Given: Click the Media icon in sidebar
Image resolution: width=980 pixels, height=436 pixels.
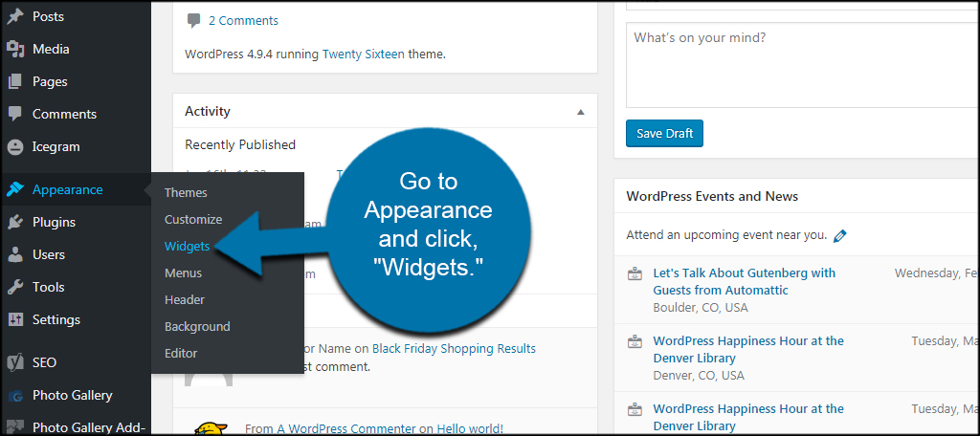Looking at the screenshot, I should (14, 49).
